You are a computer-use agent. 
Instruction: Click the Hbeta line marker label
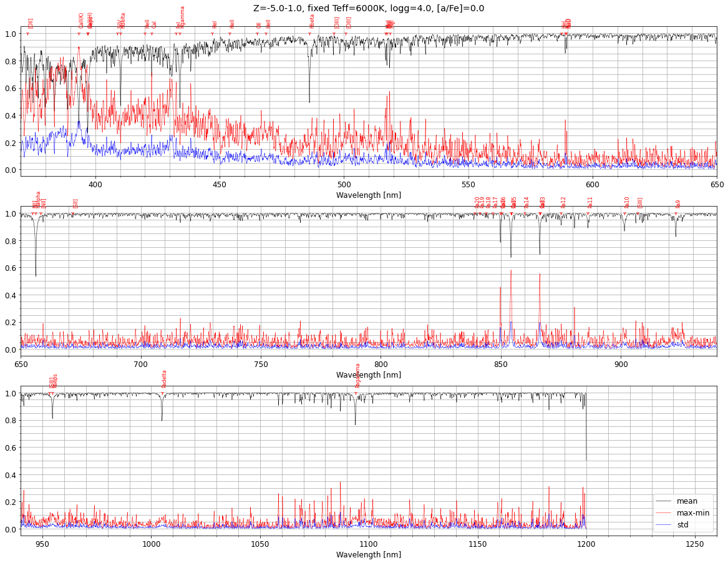[312, 21]
